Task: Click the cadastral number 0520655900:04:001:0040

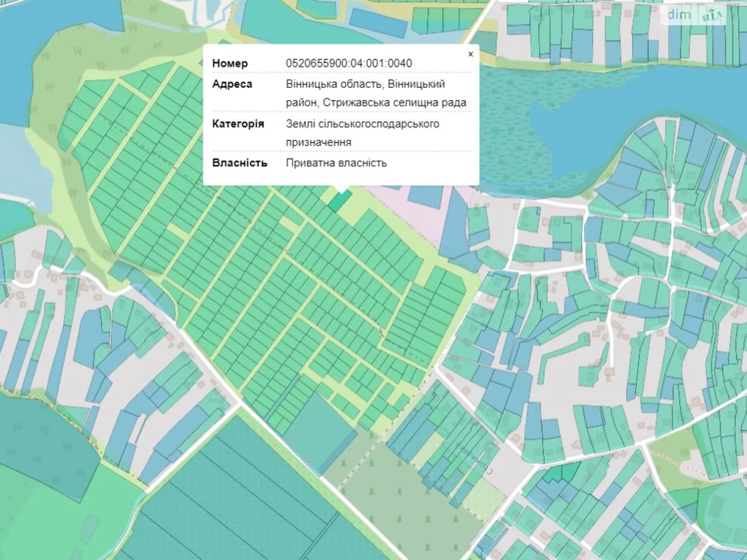Action: pos(349,63)
